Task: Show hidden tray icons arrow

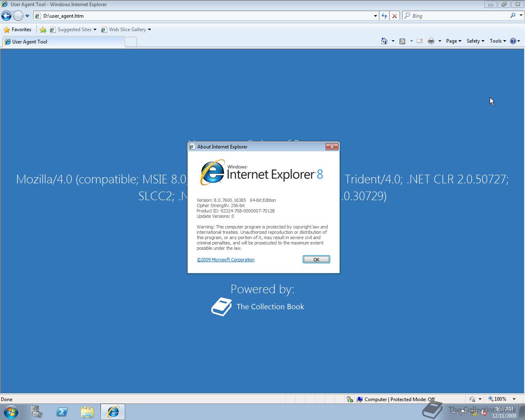Action: point(454,412)
